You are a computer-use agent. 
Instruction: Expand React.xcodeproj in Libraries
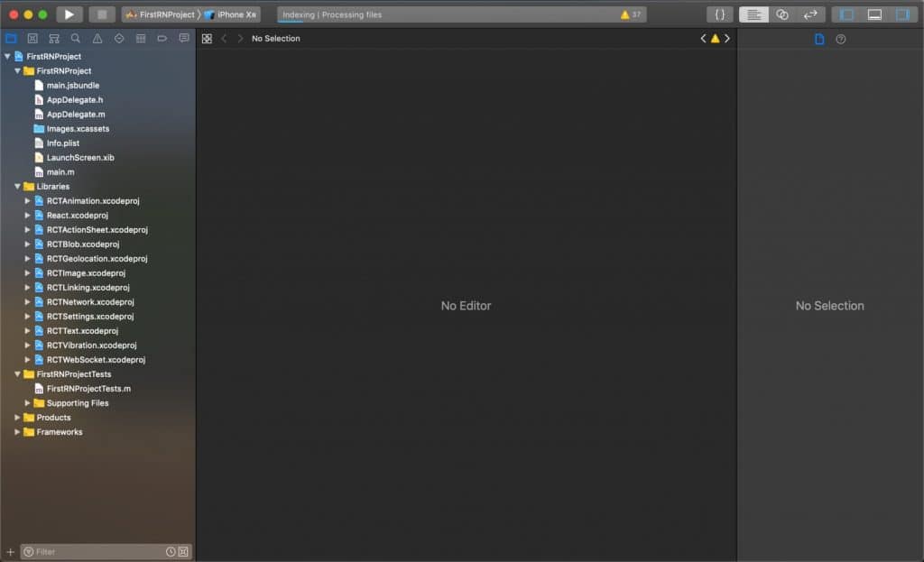pos(27,215)
